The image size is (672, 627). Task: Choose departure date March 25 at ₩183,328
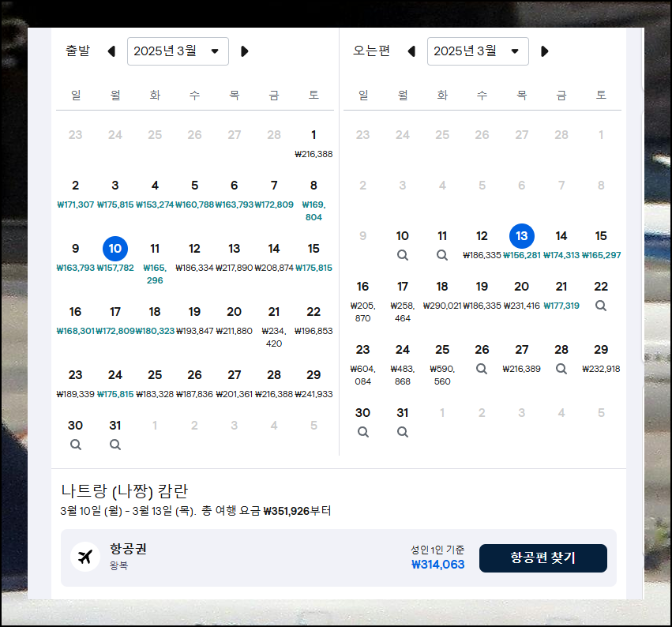[x=155, y=383]
